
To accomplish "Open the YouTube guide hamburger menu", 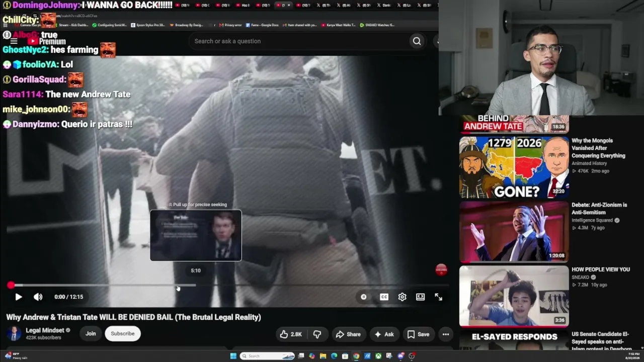I will click(x=14, y=41).
